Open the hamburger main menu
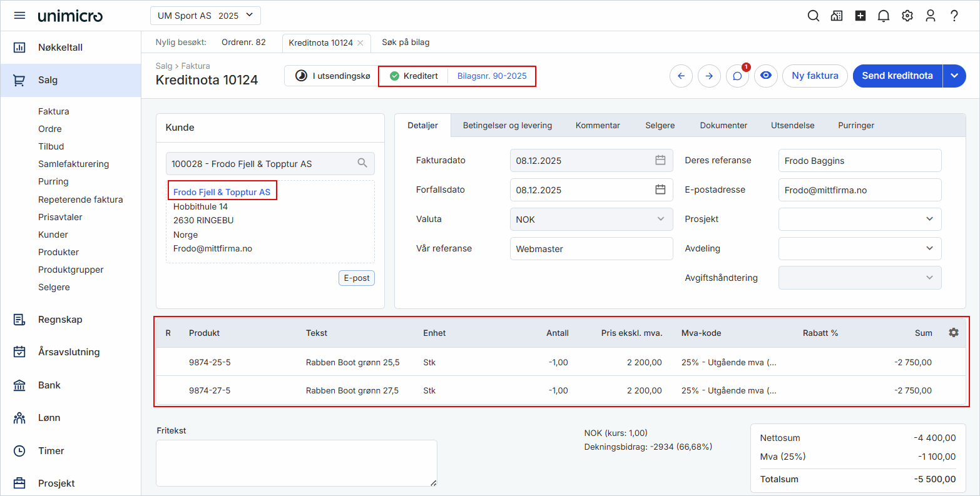Viewport: 980px width, 496px height. coord(19,16)
